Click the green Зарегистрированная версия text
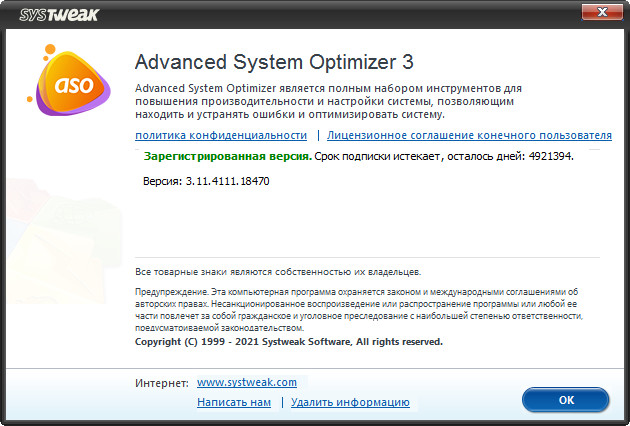The height and width of the screenshot is (426, 630). tap(227, 157)
